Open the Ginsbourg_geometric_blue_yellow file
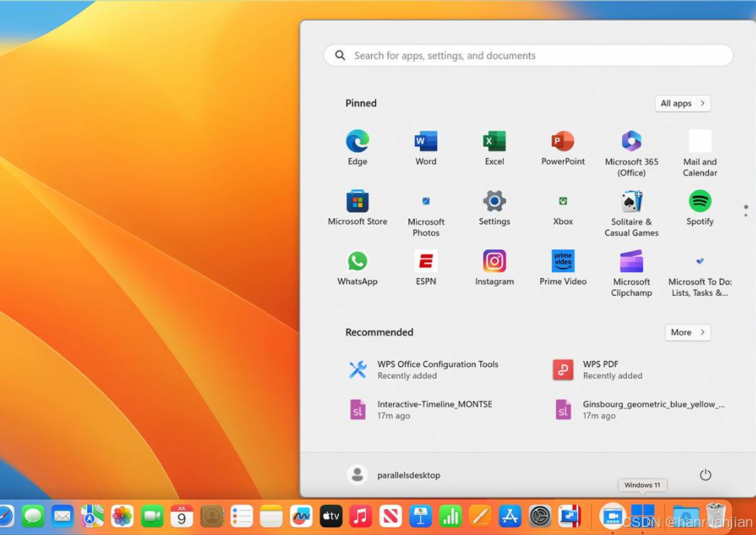This screenshot has width=756, height=535. [x=639, y=410]
